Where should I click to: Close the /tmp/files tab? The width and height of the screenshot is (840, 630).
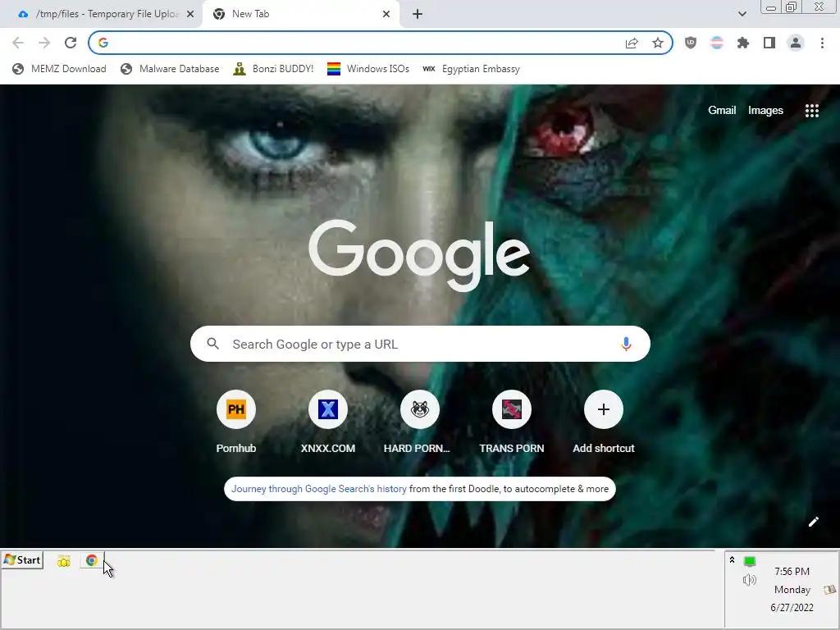coord(190,14)
